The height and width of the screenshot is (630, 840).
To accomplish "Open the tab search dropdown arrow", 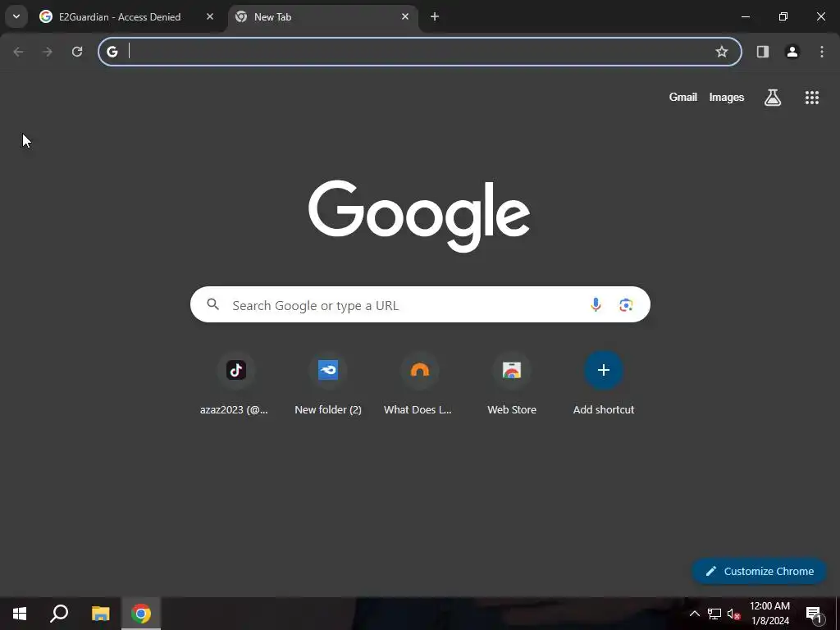I will tap(16, 16).
